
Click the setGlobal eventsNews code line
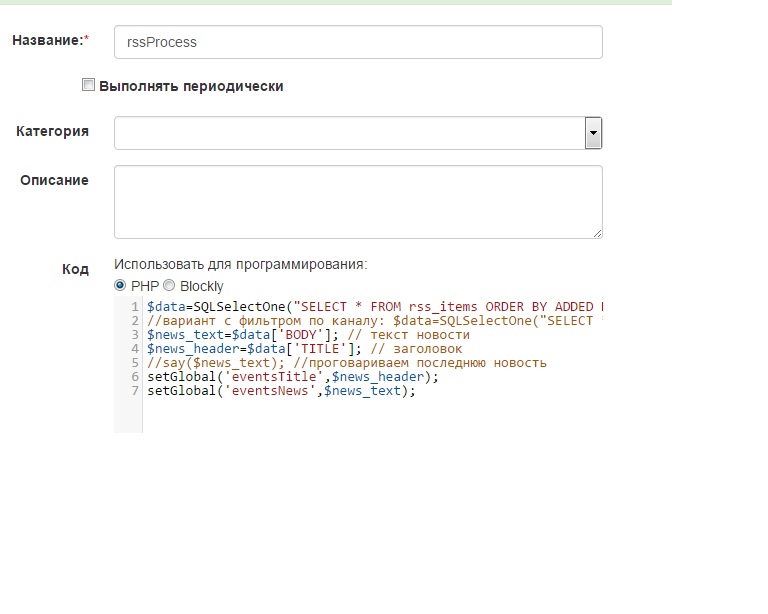point(280,390)
